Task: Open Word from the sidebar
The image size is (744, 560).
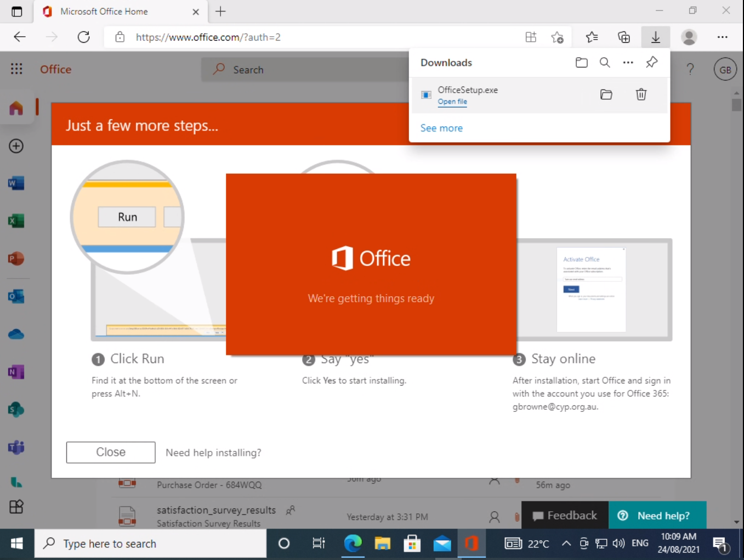Action: [16, 183]
